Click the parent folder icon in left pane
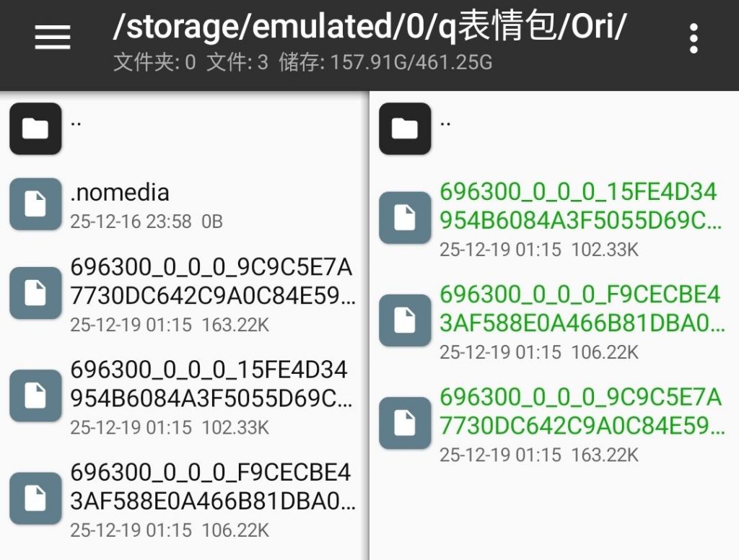 point(35,128)
